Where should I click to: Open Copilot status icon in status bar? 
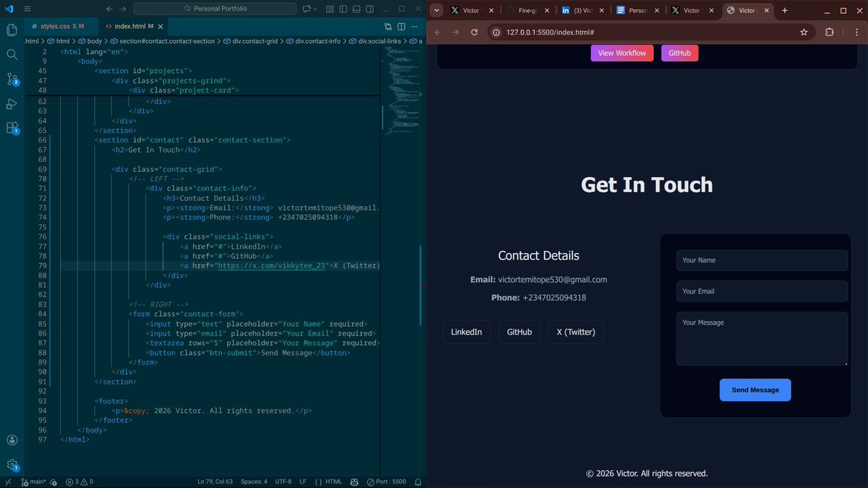click(354, 481)
